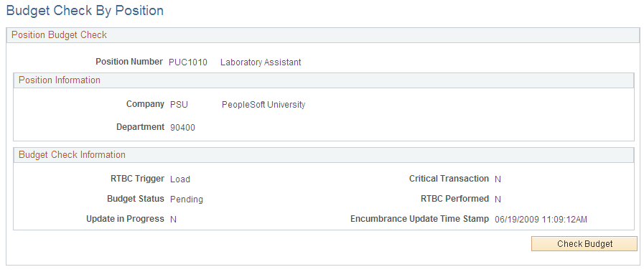Click the Department field label
The image size is (644, 272).
141,127
